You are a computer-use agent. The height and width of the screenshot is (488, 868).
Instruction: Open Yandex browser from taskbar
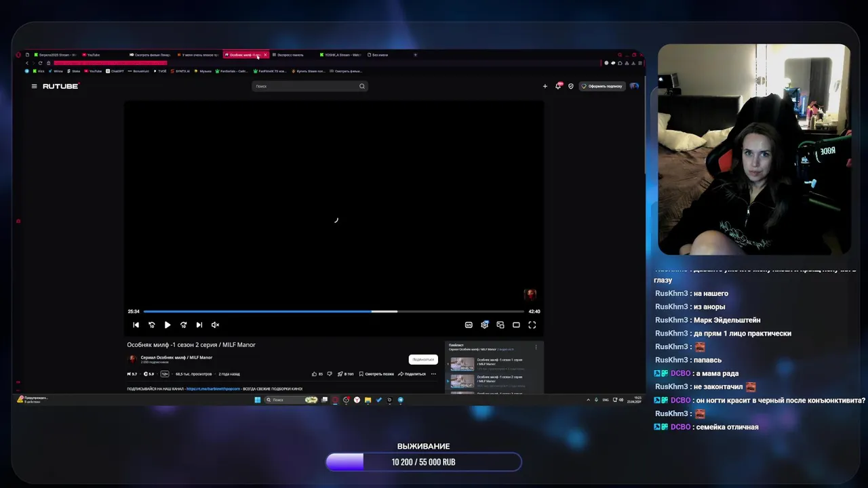tap(357, 400)
